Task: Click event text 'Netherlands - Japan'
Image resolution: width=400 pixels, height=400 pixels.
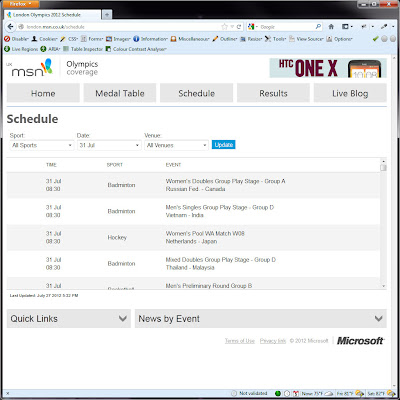Action: [191, 241]
